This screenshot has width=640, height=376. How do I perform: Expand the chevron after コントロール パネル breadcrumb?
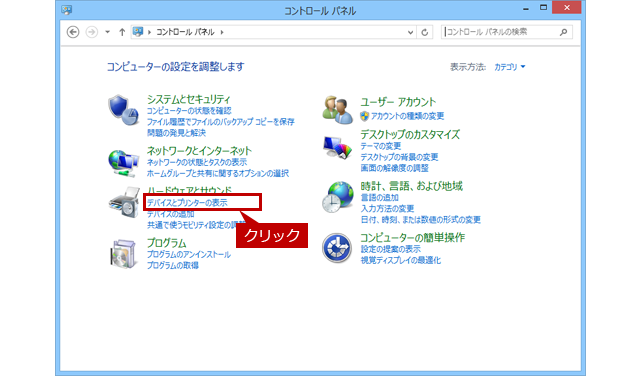click(222, 32)
